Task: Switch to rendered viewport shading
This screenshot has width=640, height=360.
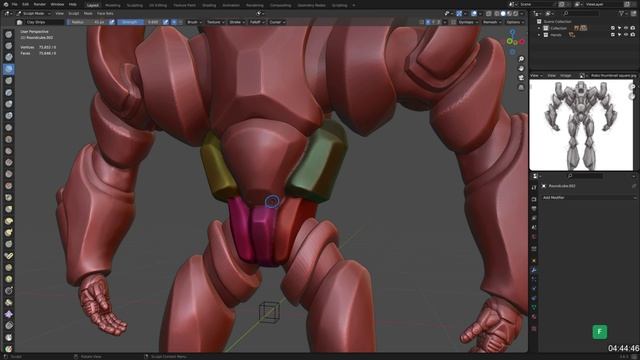Action: pyautogui.click(x=516, y=13)
